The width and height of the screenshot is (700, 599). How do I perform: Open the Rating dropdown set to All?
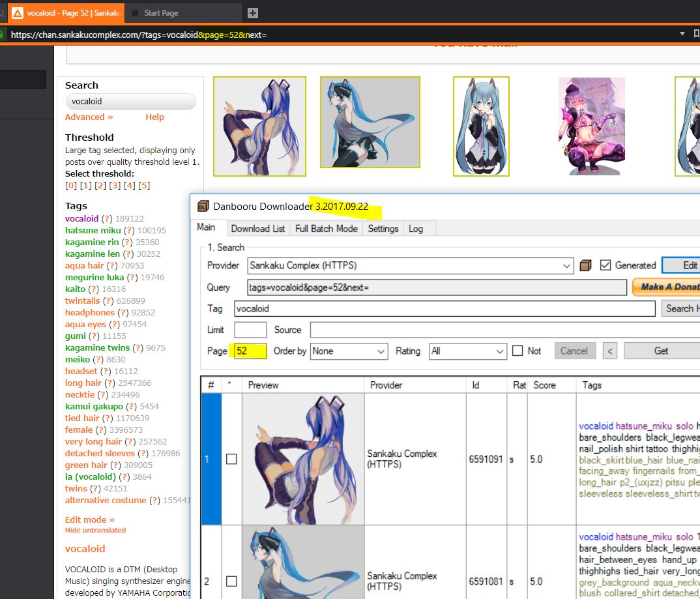[x=467, y=351]
